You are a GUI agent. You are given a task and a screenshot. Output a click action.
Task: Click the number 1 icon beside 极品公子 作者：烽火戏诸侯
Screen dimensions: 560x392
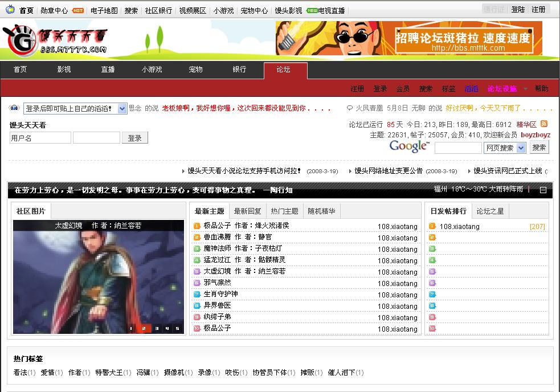click(x=197, y=226)
